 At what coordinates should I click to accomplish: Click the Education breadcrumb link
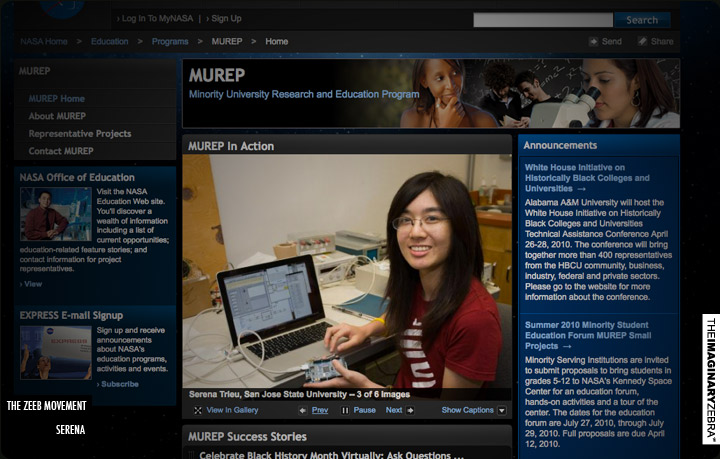[x=110, y=42]
